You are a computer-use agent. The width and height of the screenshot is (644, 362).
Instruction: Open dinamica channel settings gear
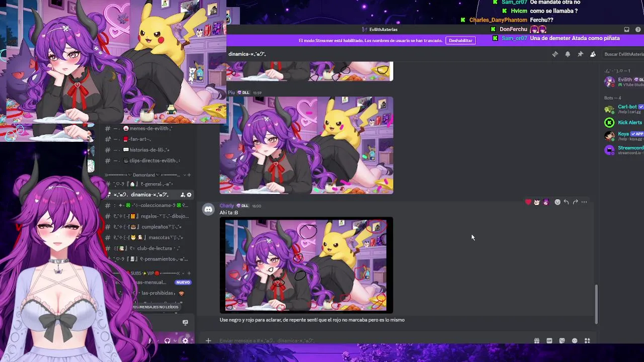(x=189, y=195)
